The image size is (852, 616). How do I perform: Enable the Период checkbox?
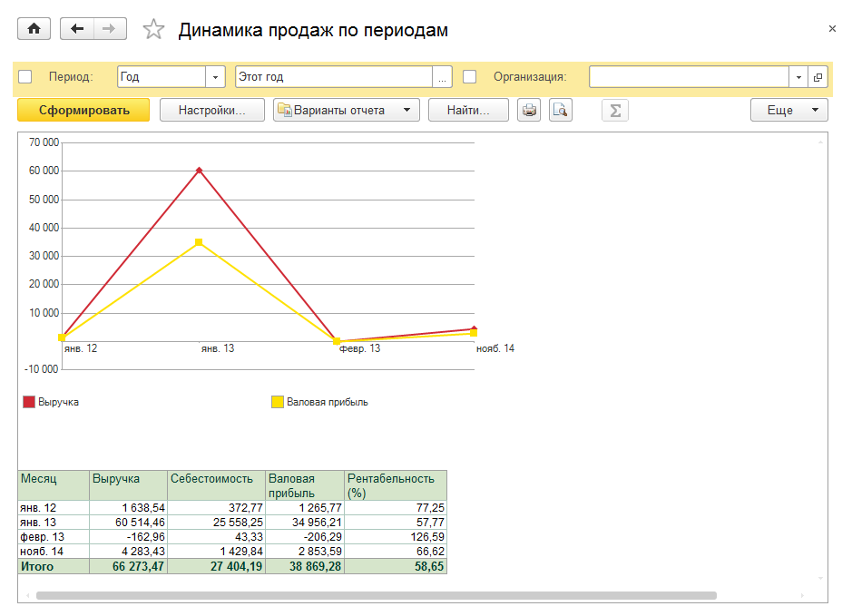tap(25, 77)
